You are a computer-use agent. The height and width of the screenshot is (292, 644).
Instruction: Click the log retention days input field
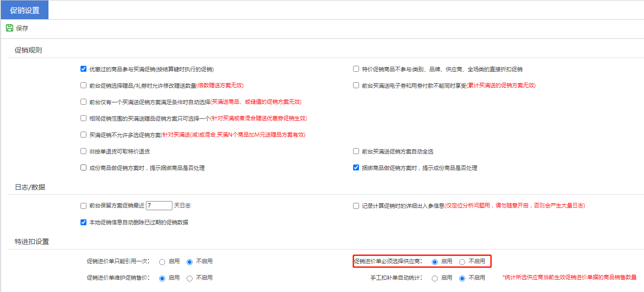coord(159,206)
